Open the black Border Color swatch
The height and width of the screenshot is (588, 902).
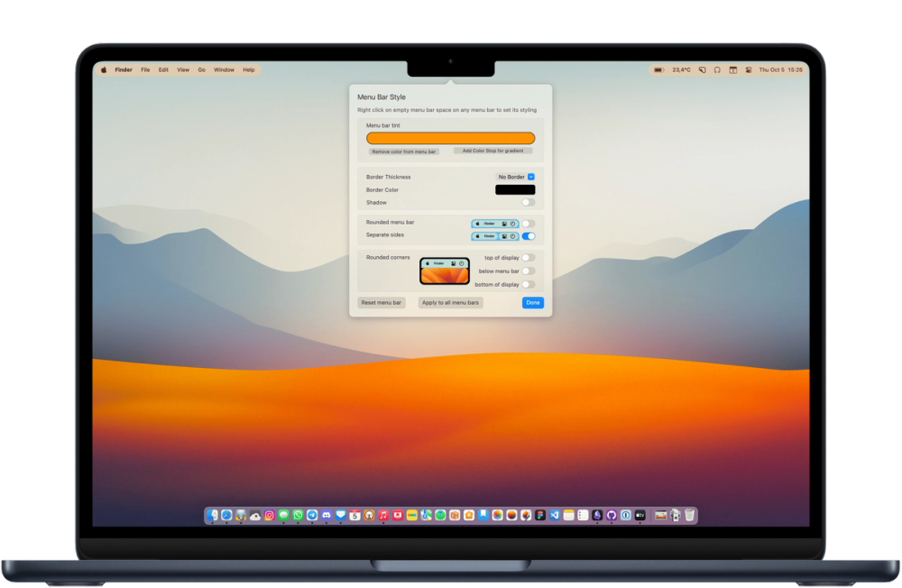coord(515,190)
